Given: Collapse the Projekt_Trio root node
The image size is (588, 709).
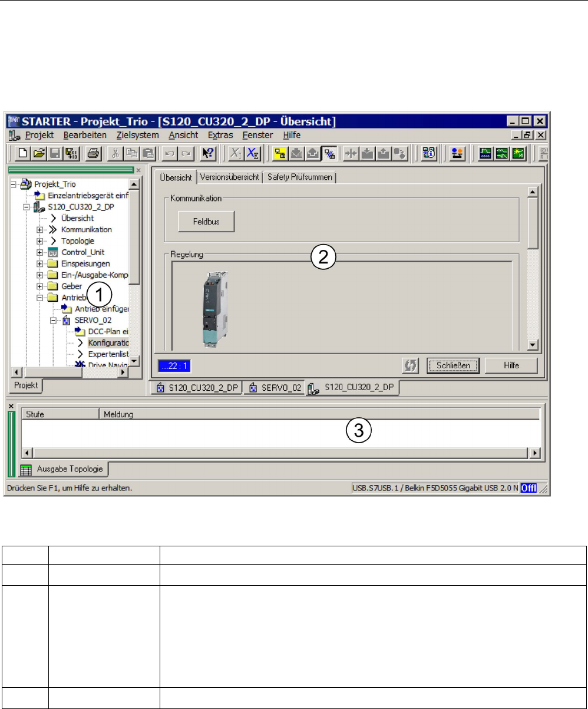Looking at the screenshot, I should tap(15, 184).
